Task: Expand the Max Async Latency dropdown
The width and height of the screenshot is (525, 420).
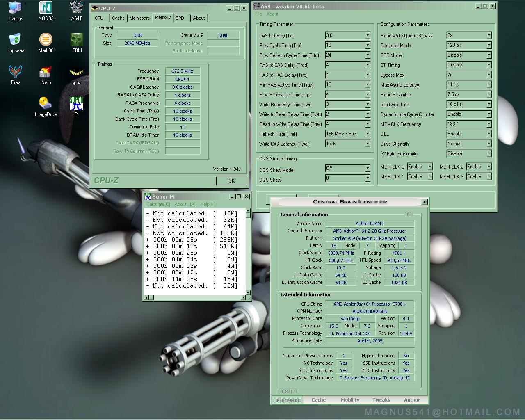Action: 489,84
